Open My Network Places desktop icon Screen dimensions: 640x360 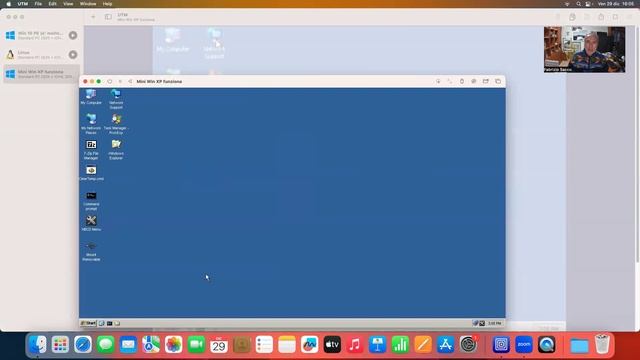[91, 124]
